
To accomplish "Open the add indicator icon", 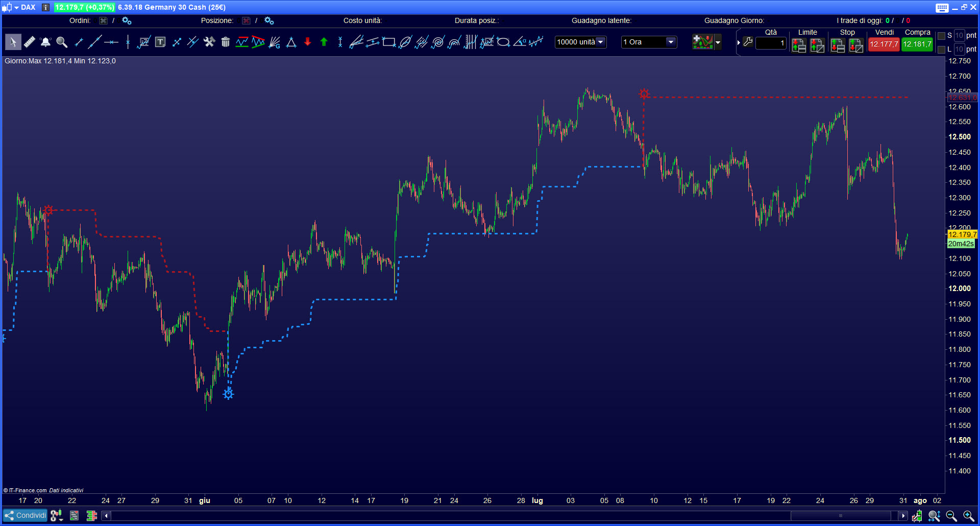I will click(x=702, y=42).
